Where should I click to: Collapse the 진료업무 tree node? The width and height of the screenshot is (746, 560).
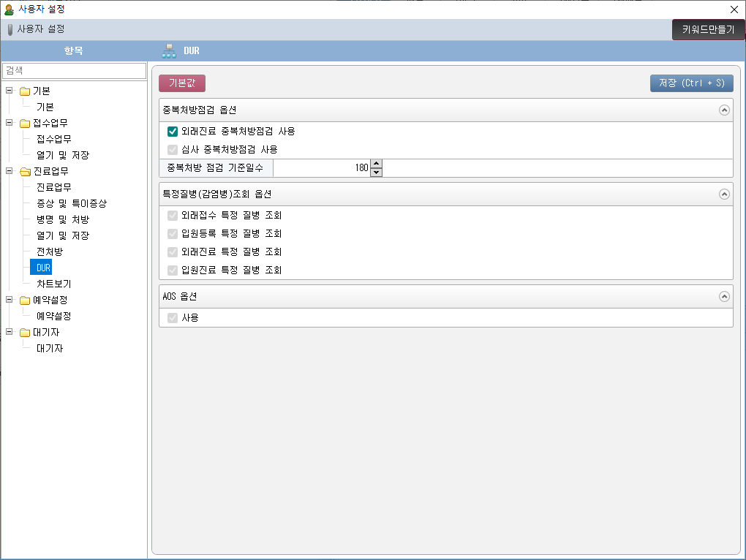click(x=9, y=171)
